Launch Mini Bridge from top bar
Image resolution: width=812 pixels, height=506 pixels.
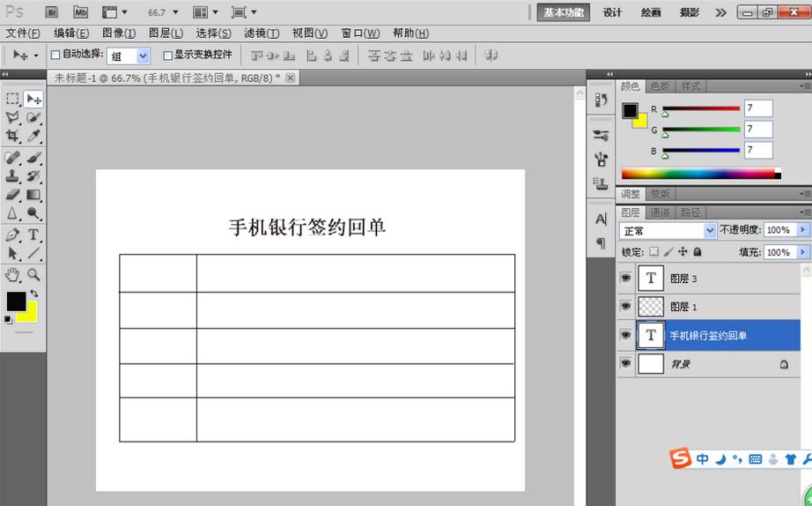[x=80, y=12]
